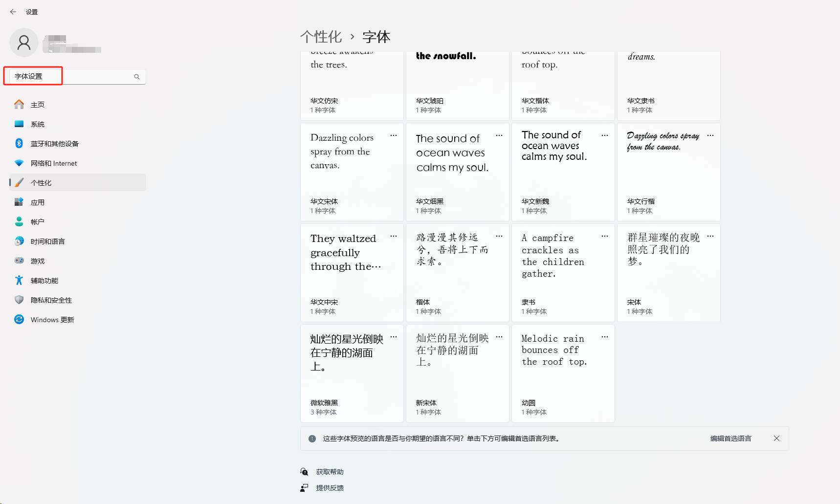This screenshot has width=840, height=504.
Task: Open the 华文宋体 font preview
Action: 352,172
